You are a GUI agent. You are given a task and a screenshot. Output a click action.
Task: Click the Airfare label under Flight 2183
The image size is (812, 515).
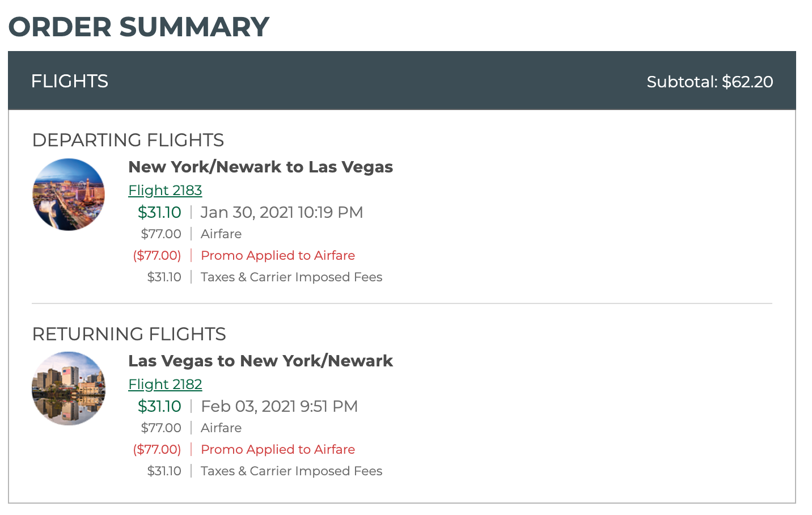(221, 234)
